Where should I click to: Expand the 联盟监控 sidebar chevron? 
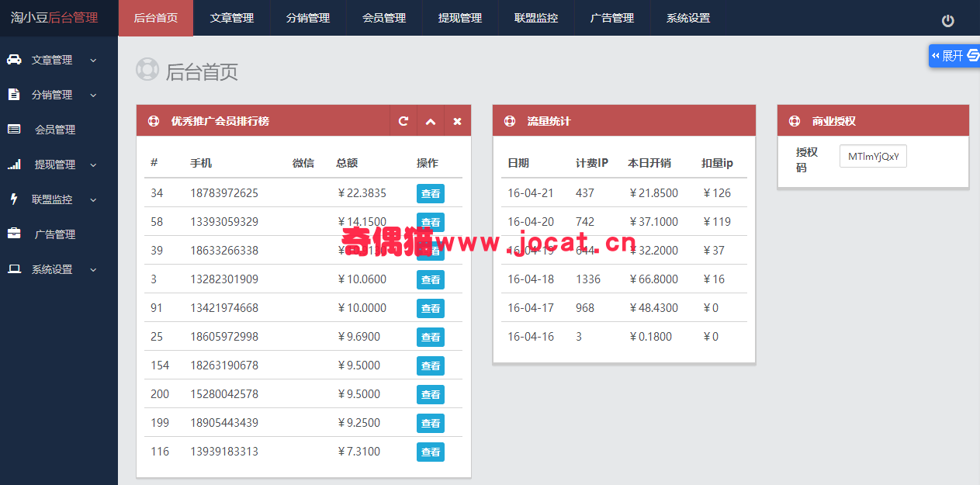93,199
